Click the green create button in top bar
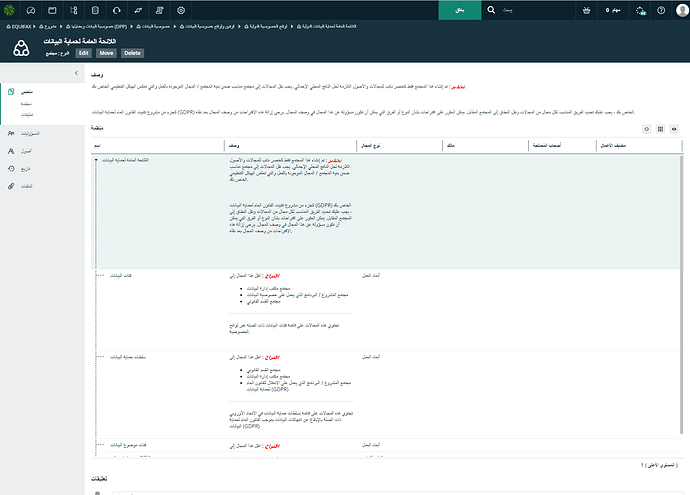 pos(460,10)
